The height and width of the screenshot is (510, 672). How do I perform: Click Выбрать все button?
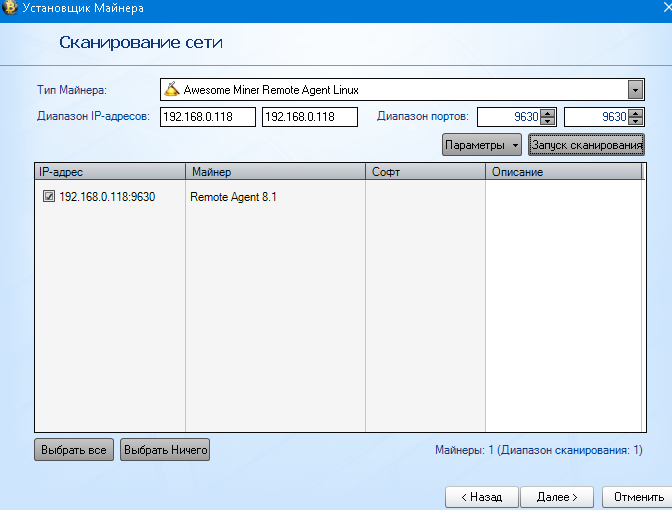[74, 450]
